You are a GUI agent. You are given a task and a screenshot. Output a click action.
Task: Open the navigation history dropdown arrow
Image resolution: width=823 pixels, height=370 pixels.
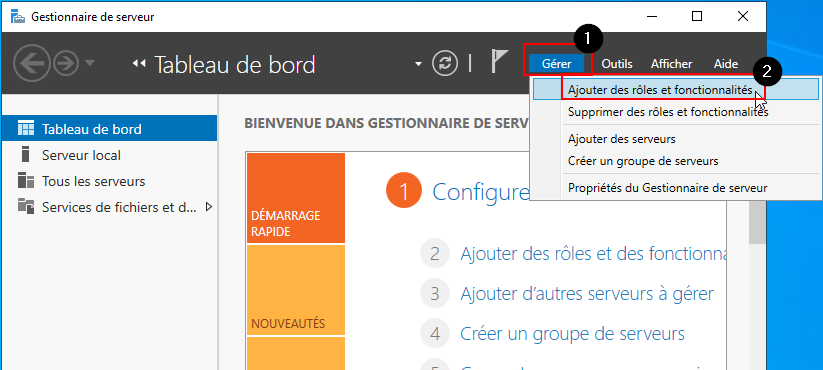[89, 64]
